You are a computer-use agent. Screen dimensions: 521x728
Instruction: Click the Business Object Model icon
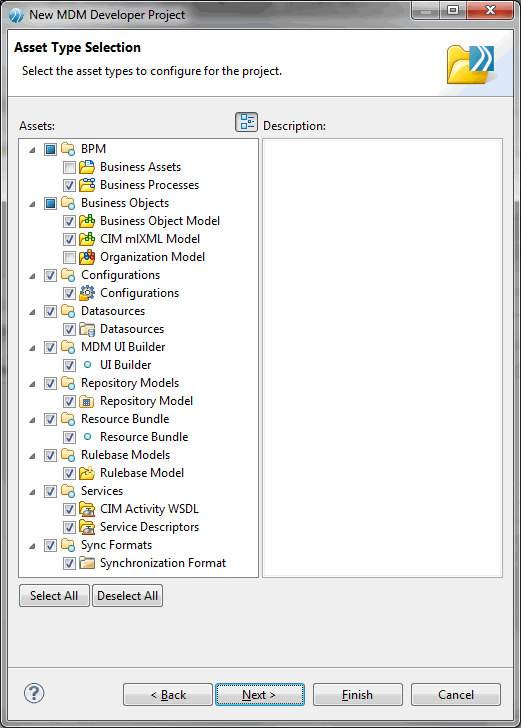click(x=87, y=221)
